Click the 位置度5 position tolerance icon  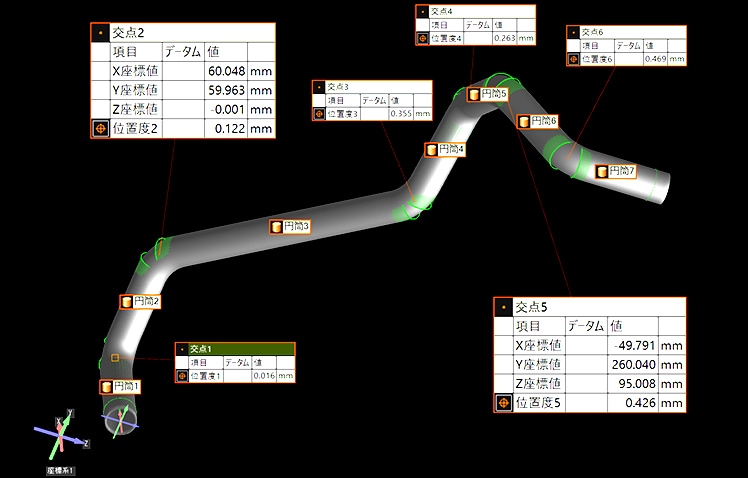[x=504, y=404]
